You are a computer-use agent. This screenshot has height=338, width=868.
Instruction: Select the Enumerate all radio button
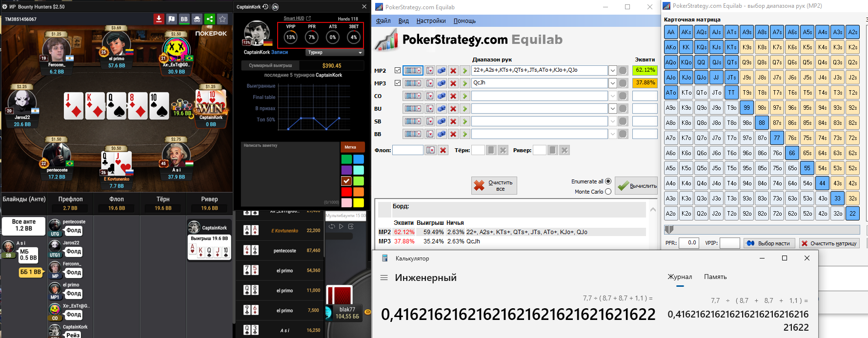[608, 181]
